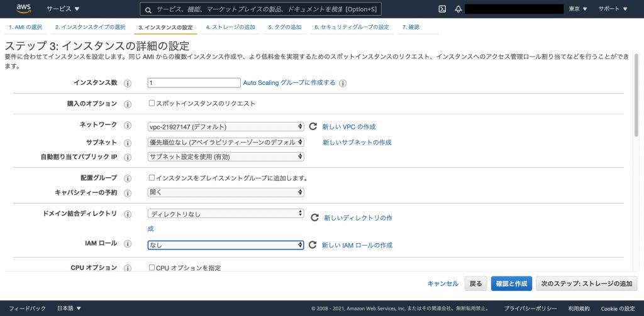The height and width of the screenshot is (316, 644).
Task: Click the 確認と作成 button
Action: tap(511, 283)
